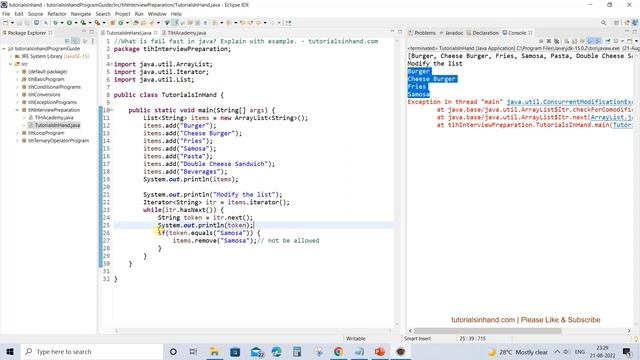Select the tihTernaryOperatorProgram package

(58, 141)
